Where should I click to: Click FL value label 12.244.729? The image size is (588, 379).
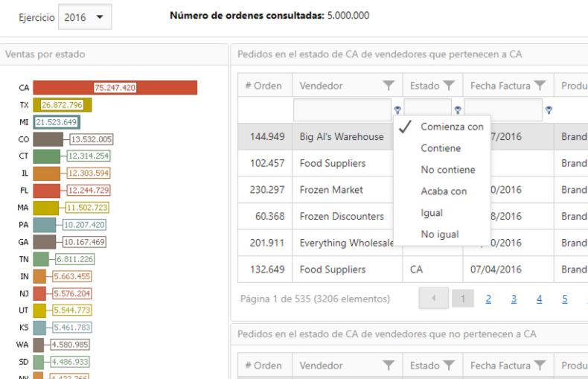89,191
